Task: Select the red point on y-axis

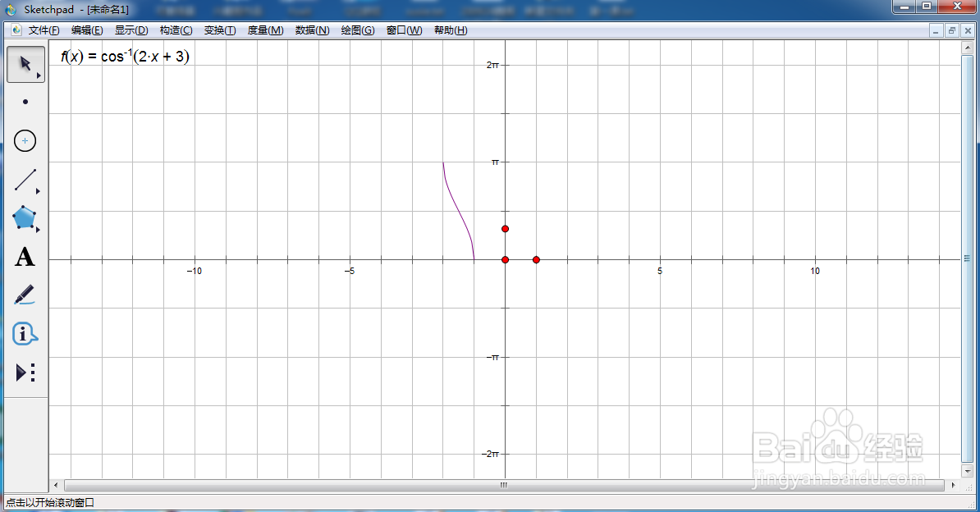Action: click(505, 229)
